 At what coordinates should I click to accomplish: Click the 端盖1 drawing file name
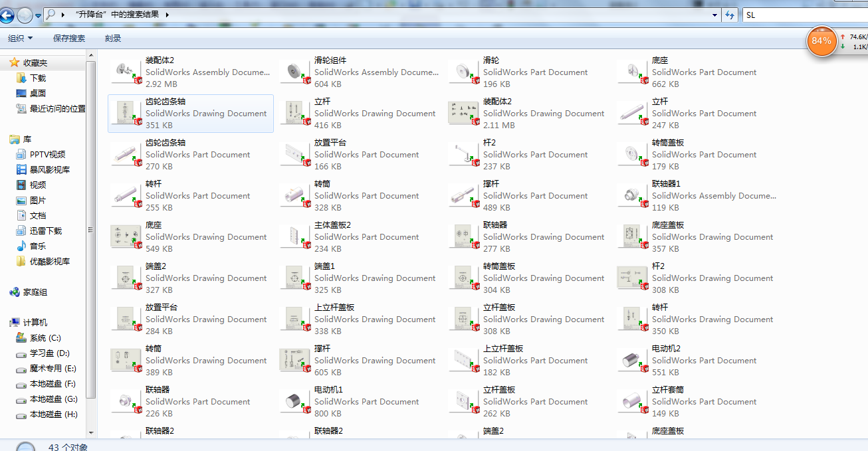[x=324, y=266]
